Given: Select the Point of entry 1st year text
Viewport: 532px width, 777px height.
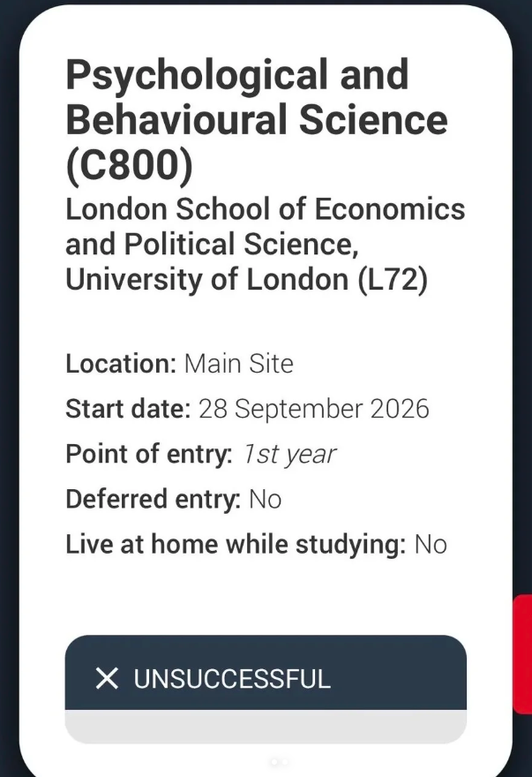Looking at the screenshot, I should [199, 454].
